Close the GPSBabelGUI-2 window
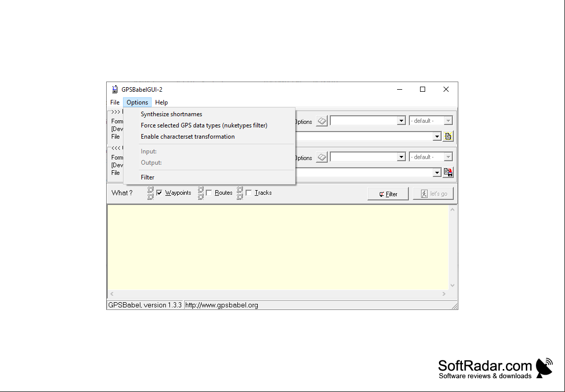Screen dimensions: 565x392 tap(446, 89)
